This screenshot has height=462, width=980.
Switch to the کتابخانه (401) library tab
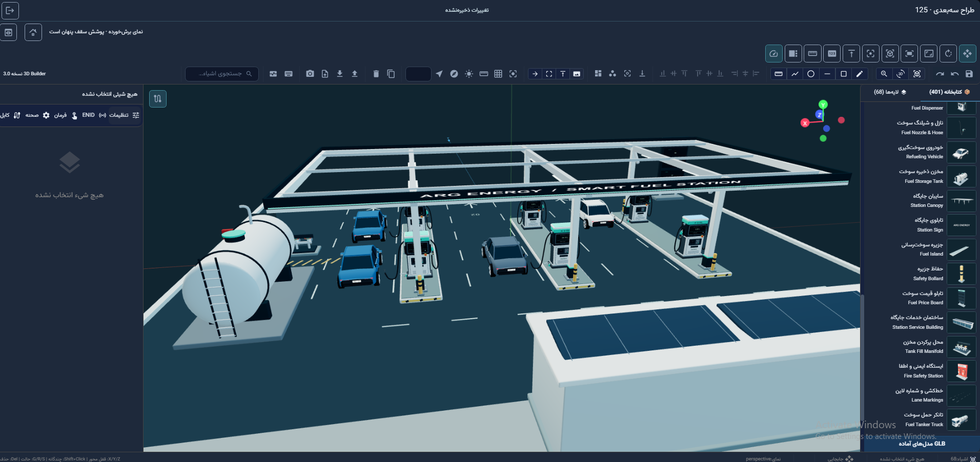(x=949, y=92)
